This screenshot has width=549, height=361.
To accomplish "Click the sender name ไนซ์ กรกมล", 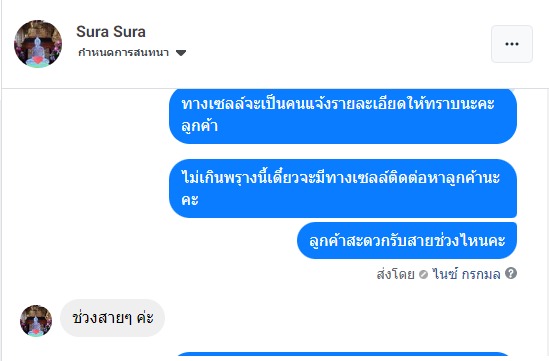I will coord(466,274).
